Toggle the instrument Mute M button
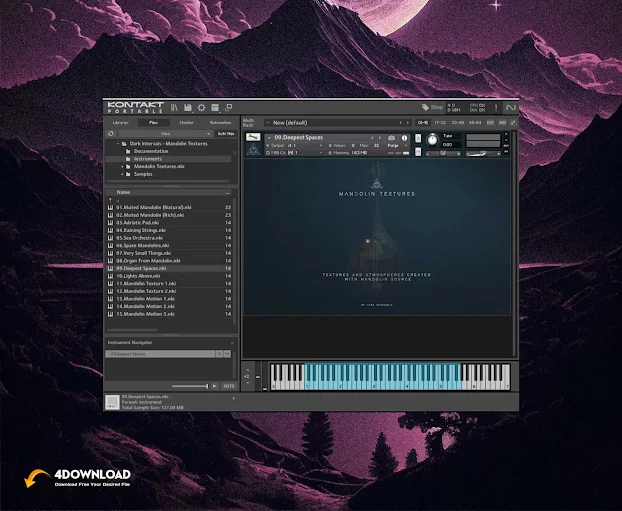622x511 pixels. pos(418,152)
